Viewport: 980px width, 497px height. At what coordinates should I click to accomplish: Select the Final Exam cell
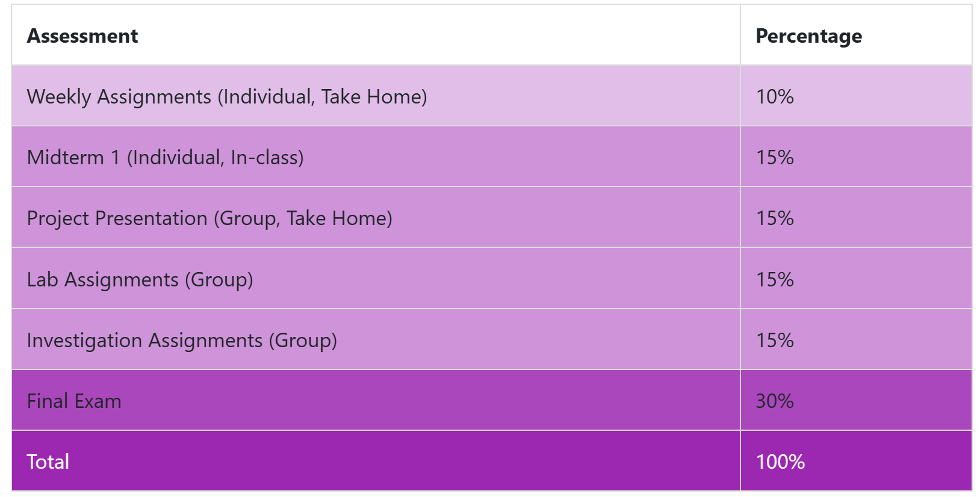point(74,401)
